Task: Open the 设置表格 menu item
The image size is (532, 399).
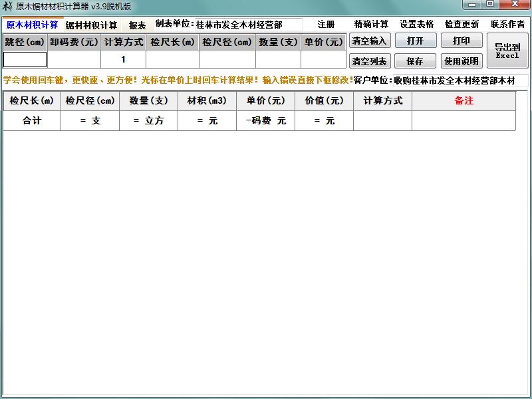Action: pyautogui.click(x=417, y=25)
